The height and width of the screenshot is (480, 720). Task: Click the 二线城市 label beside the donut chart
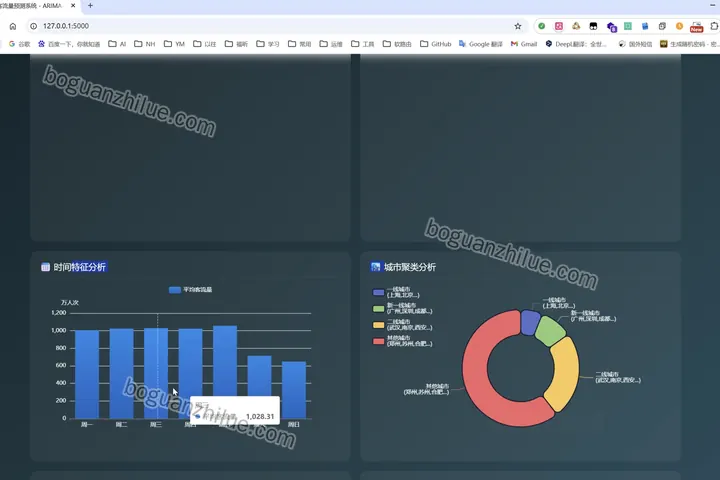pyautogui.click(x=618, y=377)
